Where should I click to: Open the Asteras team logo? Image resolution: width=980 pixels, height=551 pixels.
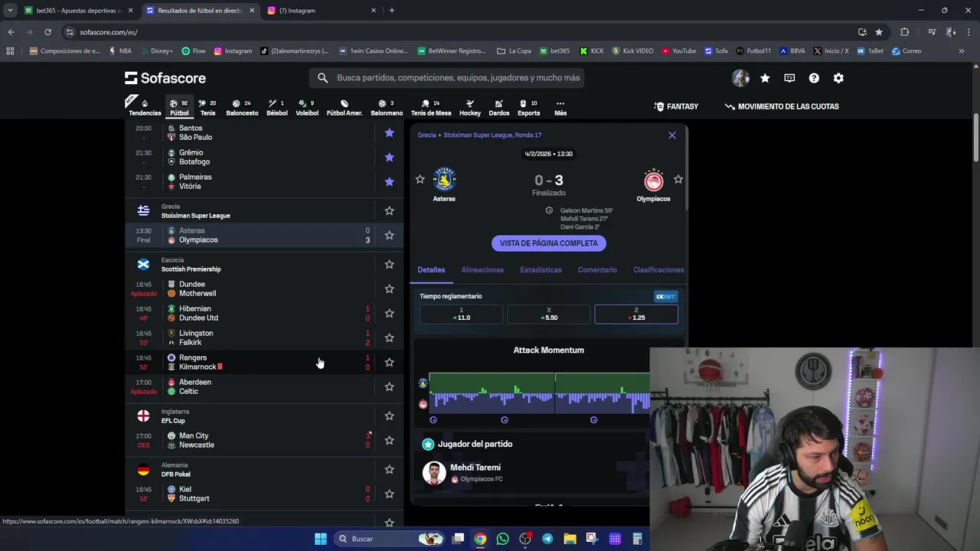(x=444, y=179)
